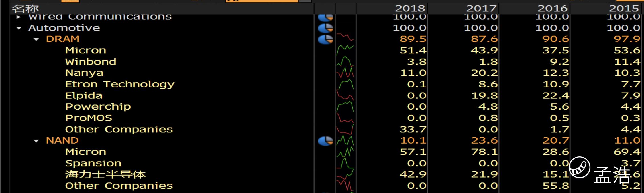Image resolution: width=644 pixels, height=193 pixels.
Task: Click the DRAM Micron 2017 value 43.9
Action: [484, 50]
